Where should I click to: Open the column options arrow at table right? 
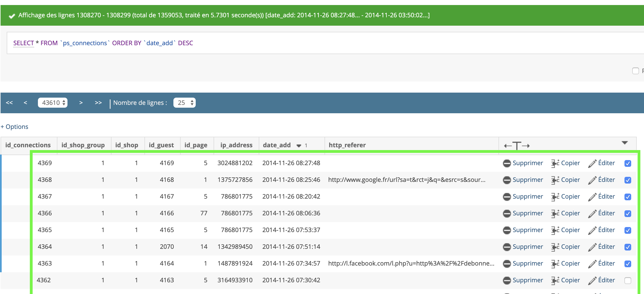pyautogui.click(x=624, y=143)
